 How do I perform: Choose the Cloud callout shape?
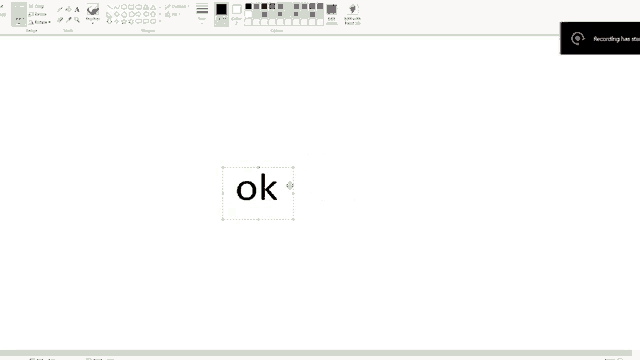153,22
